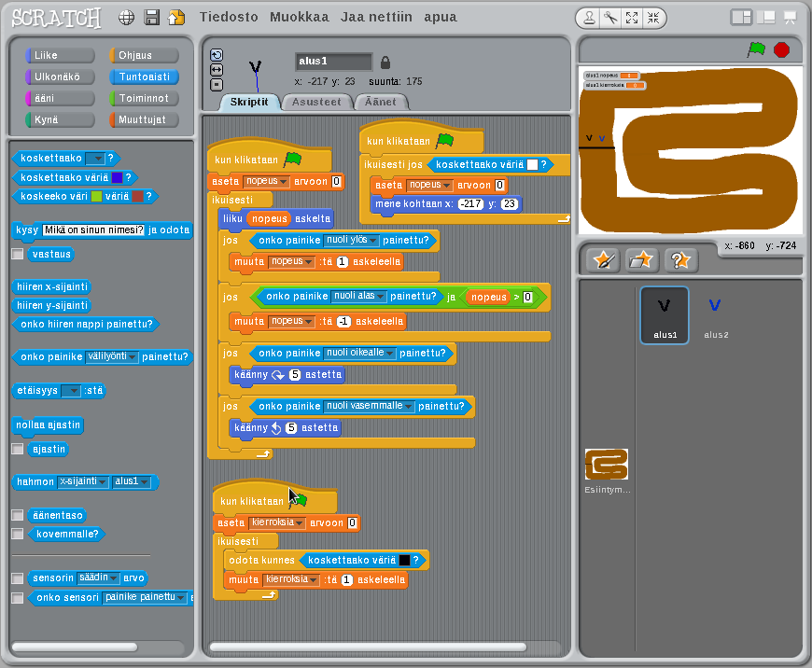
Task: Open säädin sensor dropdown
Action: pos(98,578)
